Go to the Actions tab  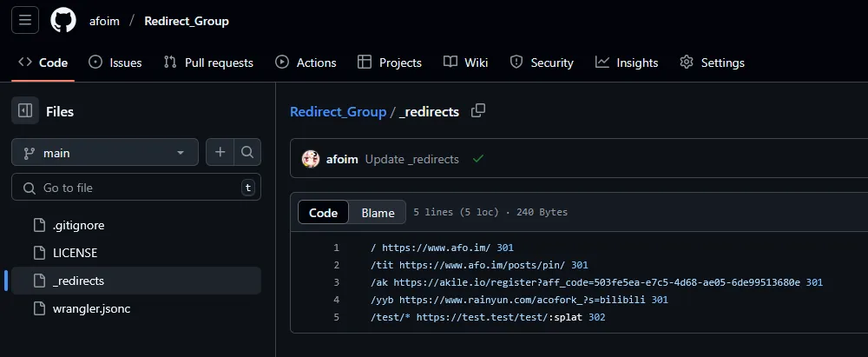[x=306, y=63]
